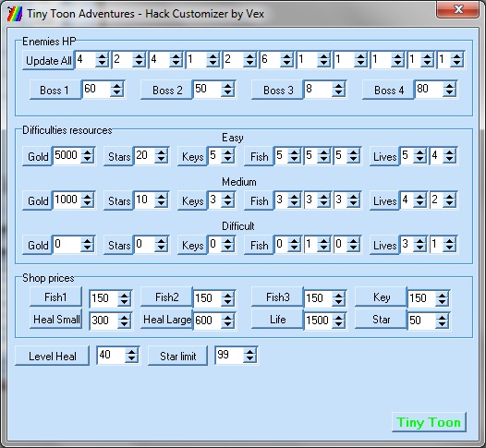Click the Fish3 shop price button
This screenshot has width=486, height=448.
click(277, 297)
